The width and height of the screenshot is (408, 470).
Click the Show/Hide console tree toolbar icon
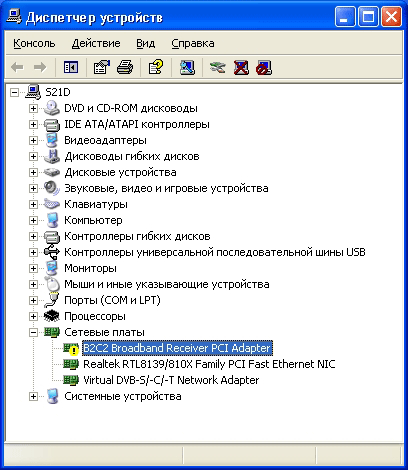click(x=71, y=67)
